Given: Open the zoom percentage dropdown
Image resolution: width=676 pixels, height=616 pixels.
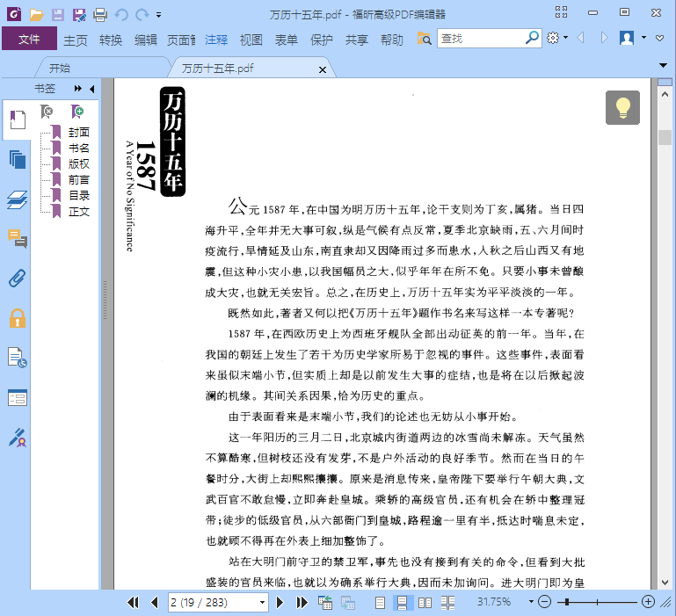Looking at the screenshot, I should click(x=531, y=602).
